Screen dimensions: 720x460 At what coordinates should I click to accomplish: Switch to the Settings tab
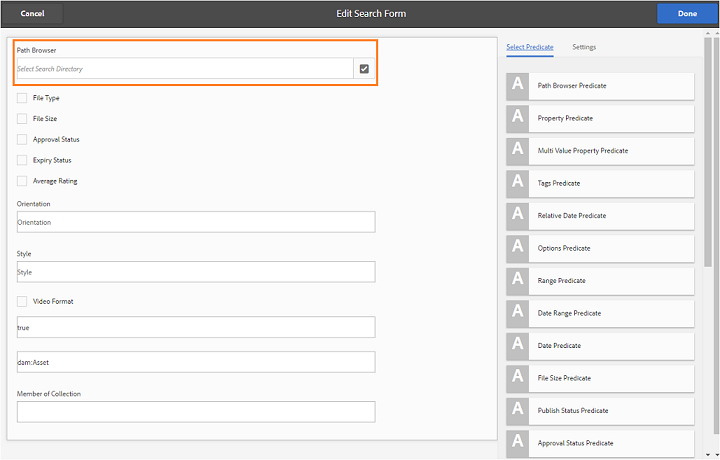(x=584, y=47)
